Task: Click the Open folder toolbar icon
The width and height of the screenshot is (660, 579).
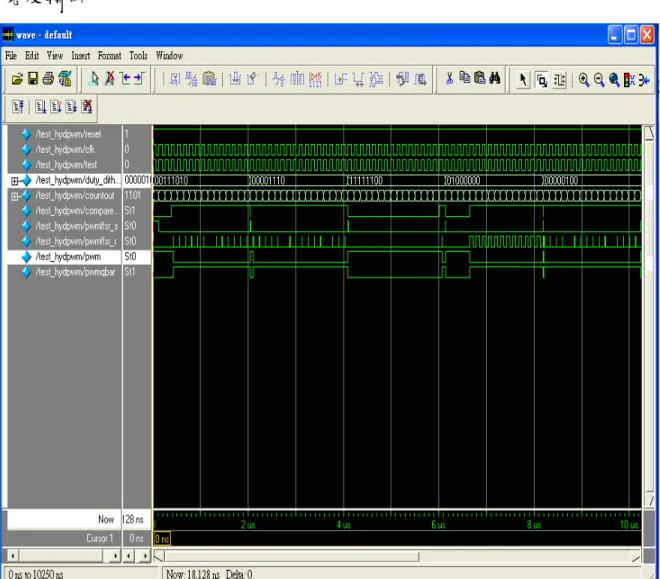Action: point(17,79)
